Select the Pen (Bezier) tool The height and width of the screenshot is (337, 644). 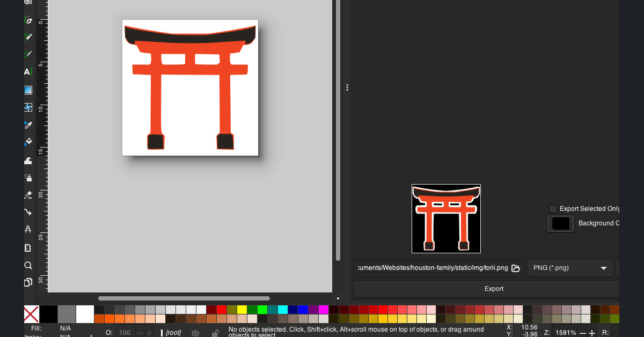pos(28,20)
